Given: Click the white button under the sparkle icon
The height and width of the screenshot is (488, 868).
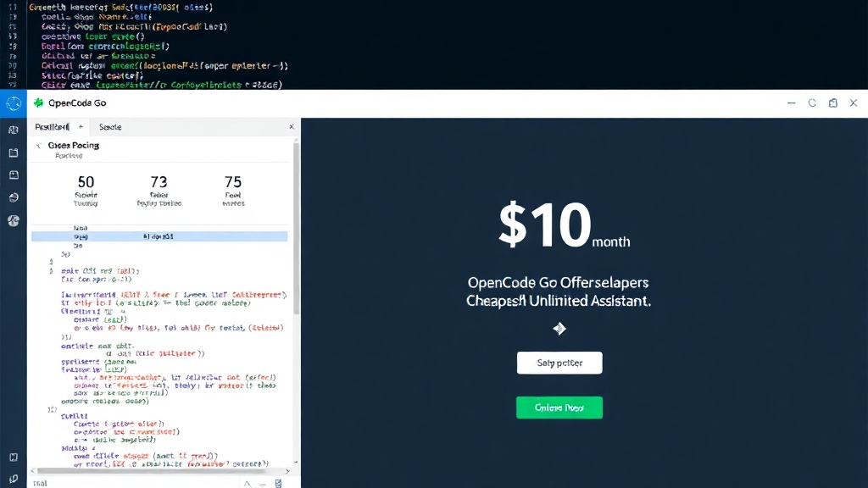Looking at the screenshot, I should 559,363.
